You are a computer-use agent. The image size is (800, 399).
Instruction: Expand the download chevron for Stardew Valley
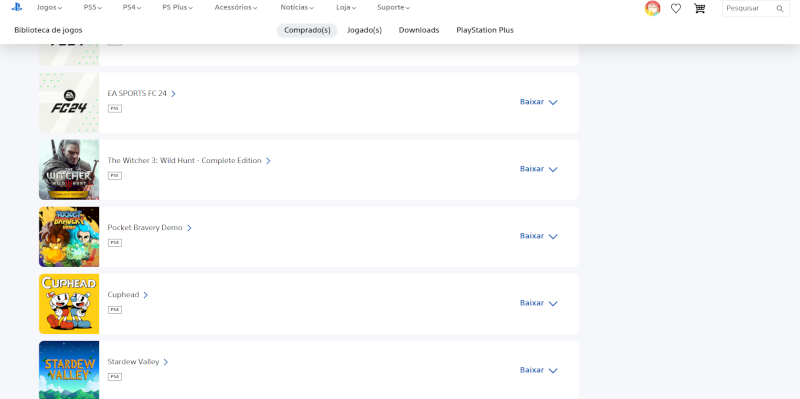click(553, 370)
